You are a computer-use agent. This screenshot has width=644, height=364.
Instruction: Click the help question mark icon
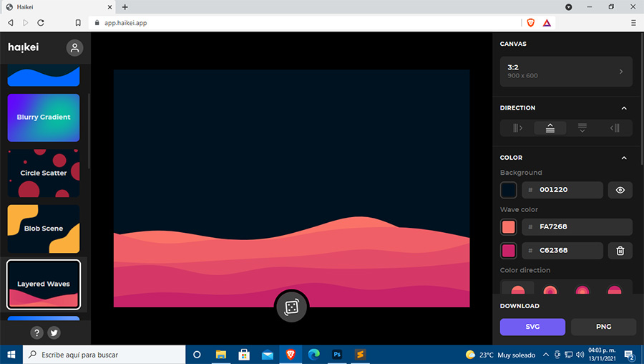(36, 332)
